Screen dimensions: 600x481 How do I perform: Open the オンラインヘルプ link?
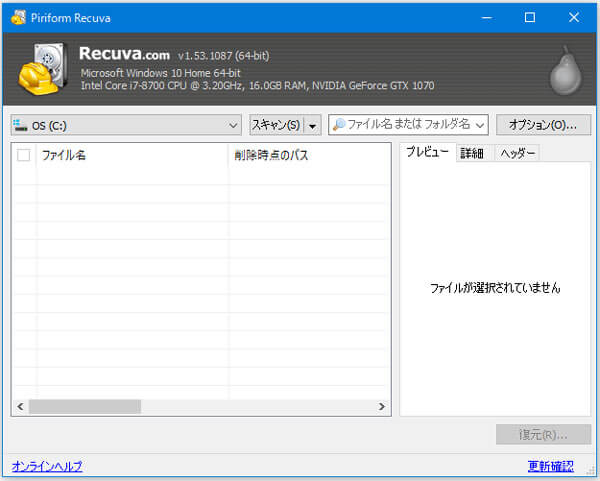47,466
